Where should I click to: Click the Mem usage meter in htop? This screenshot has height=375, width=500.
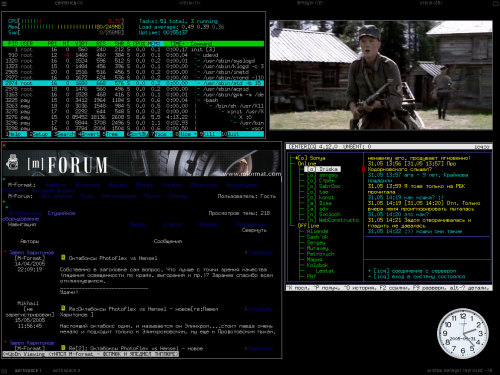click(66, 27)
